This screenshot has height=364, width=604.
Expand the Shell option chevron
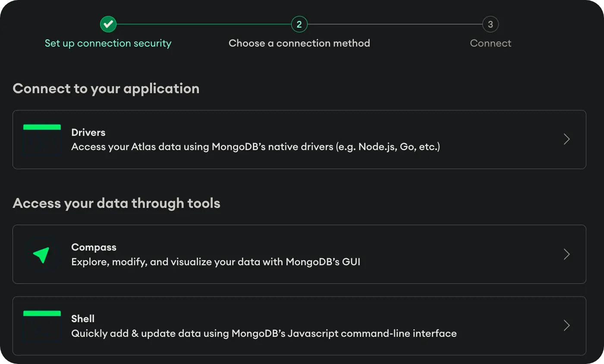(567, 326)
